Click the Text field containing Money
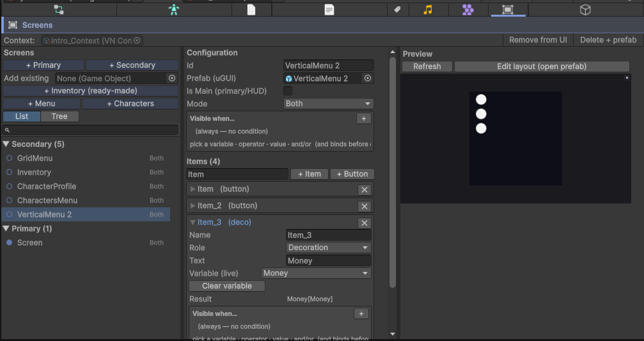This screenshot has width=644, height=341. [329, 260]
